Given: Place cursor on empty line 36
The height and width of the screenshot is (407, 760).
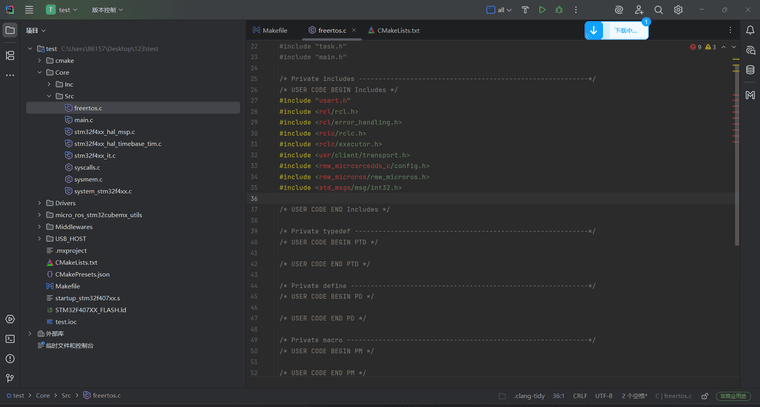Looking at the screenshot, I should coord(490,199).
